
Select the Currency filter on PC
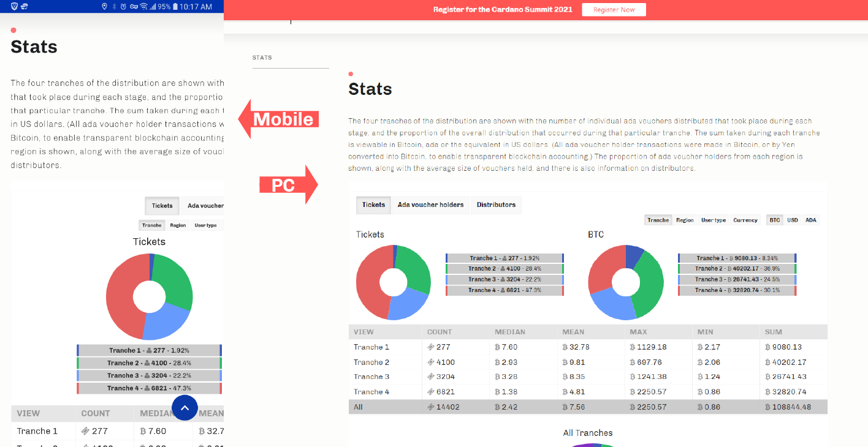(745, 220)
